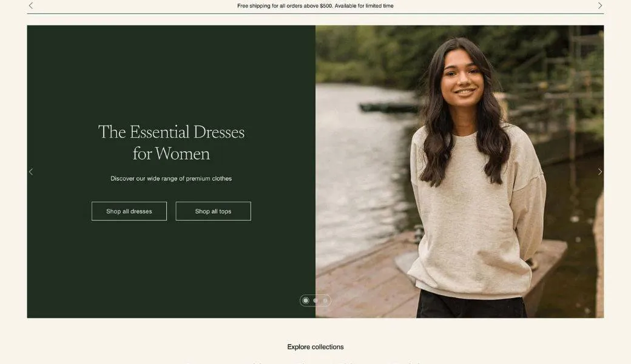Go to next announcement bar message
Screen dimensions: 631x364
click(x=599, y=5)
